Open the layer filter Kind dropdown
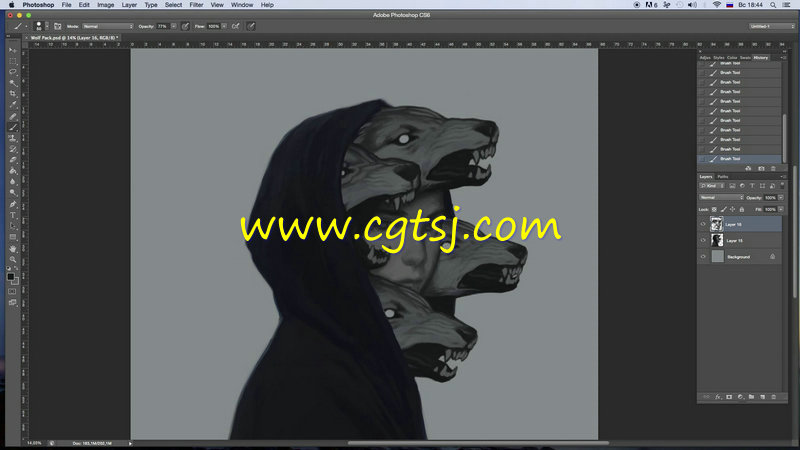This screenshot has width=800, height=450. [712, 186]
